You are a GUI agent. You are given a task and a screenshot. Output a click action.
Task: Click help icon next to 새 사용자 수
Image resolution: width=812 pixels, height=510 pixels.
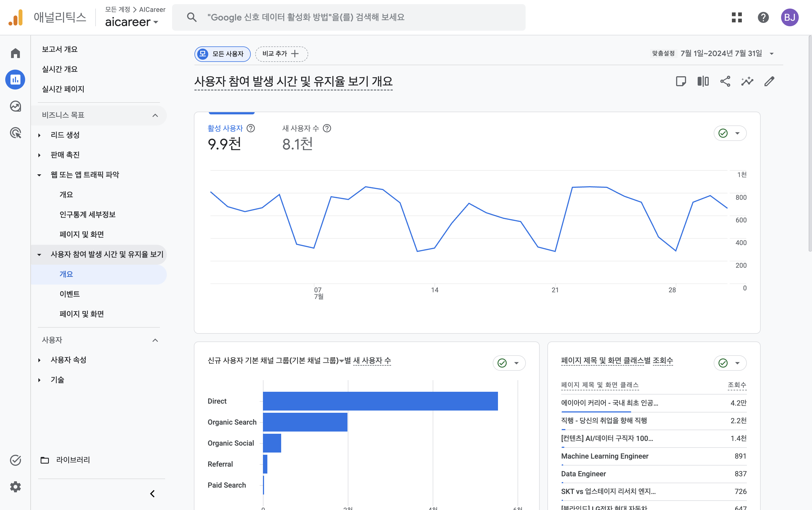point(327,128)
